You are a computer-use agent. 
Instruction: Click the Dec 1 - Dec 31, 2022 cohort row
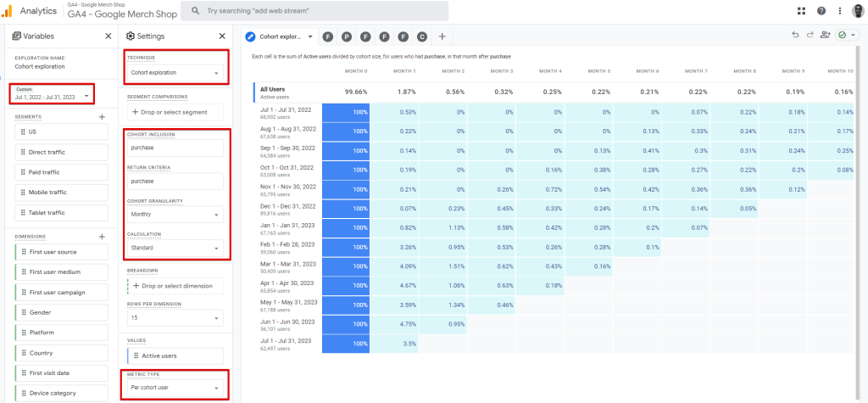click(288, 209)
